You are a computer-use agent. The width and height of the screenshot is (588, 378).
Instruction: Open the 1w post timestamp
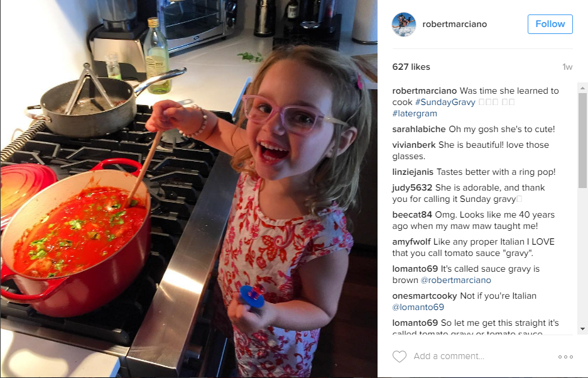click(567, 67)
